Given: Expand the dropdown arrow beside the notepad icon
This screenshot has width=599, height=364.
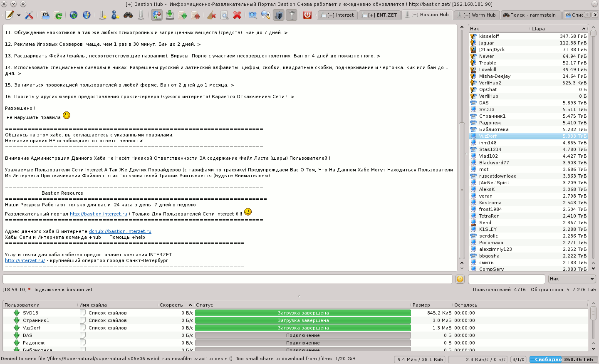Looking at the screenshot, I should point(19,15).
